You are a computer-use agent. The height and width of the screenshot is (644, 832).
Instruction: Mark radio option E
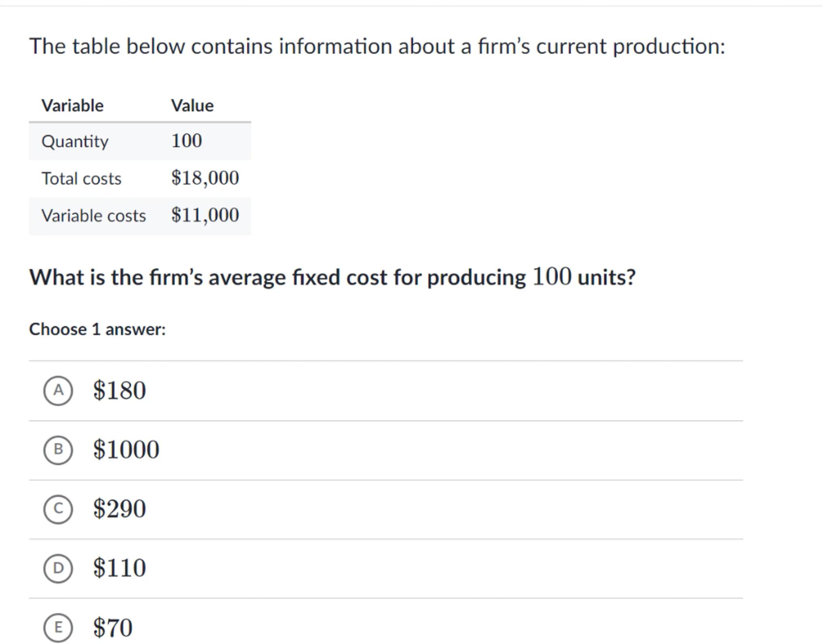tap(58, 627)
